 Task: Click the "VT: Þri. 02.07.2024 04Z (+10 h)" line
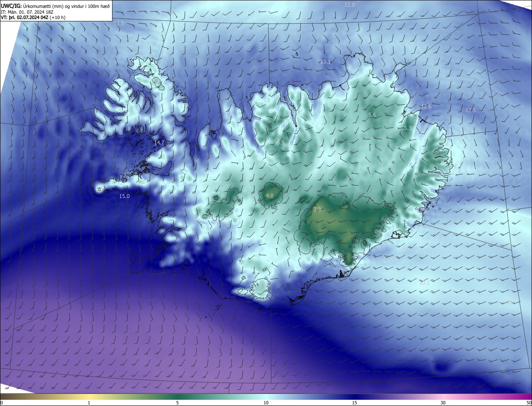pyautogui.click(x=33, y=17)
